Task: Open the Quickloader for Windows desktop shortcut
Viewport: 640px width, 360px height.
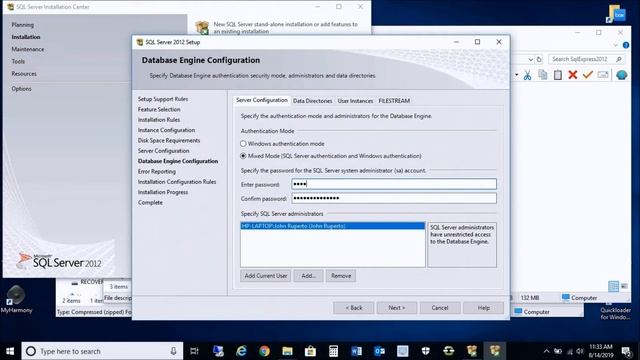Action: (616, 311)
